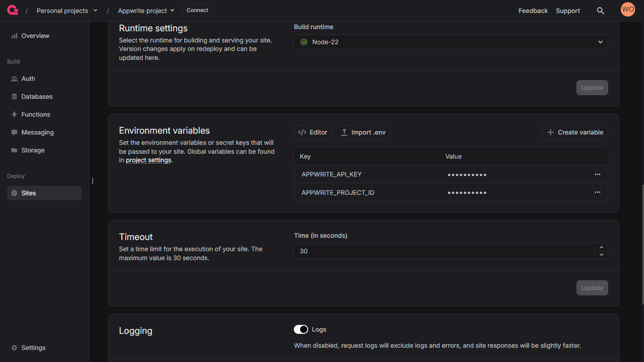Image resolution: width=644 pixels, height=362 pixels.
Task: Click the Node.js icon in runtime field
Action: [x=304, y=42]
